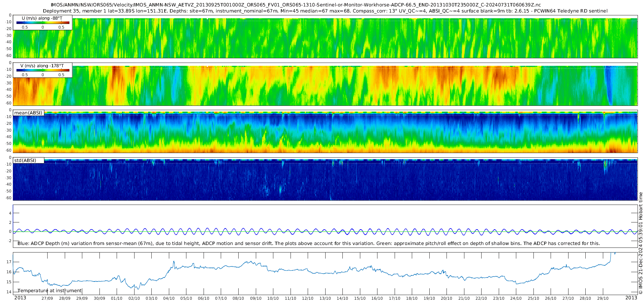Click inside the V velocity heatmap panel
Screen dimensions: 644x304
(325, 86)
